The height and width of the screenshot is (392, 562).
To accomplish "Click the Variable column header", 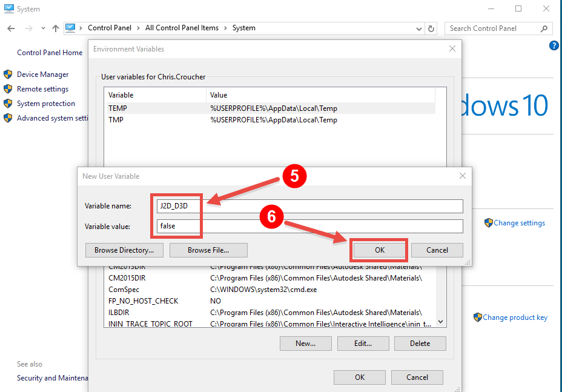I will pos(155,95).
